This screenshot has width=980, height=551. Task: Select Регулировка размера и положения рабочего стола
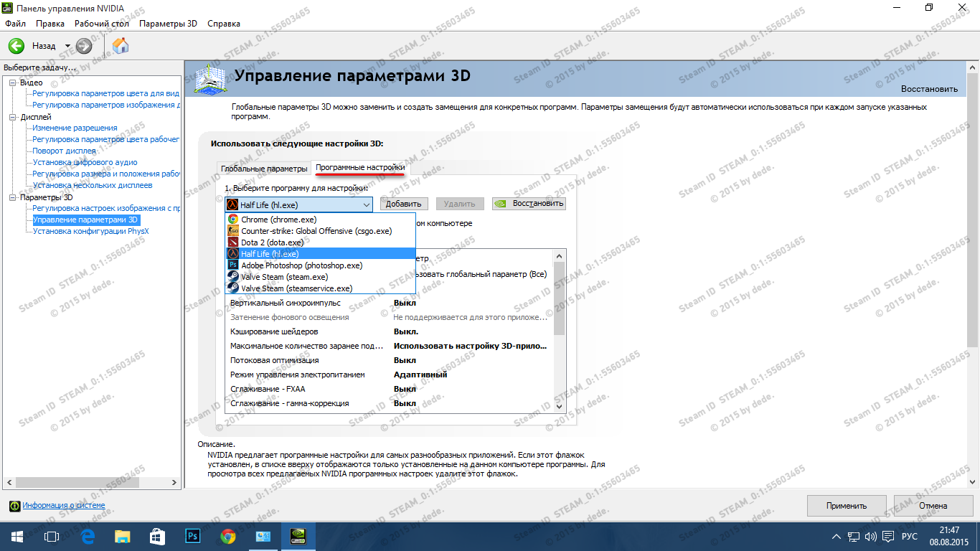pyautogui.click(x=106, y=174)
